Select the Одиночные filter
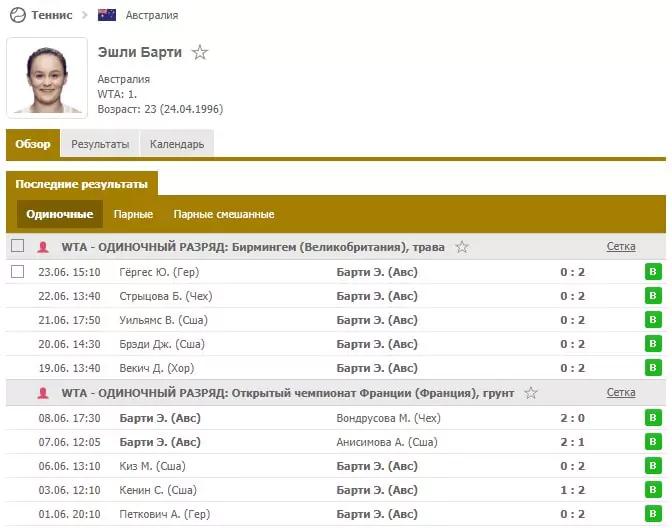The height and width of the screenshot is (528, 672). click(60, 214)
